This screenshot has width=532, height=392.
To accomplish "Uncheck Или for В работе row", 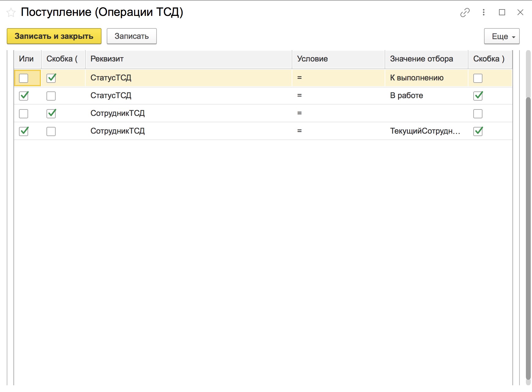I will [x=24, y=96].
